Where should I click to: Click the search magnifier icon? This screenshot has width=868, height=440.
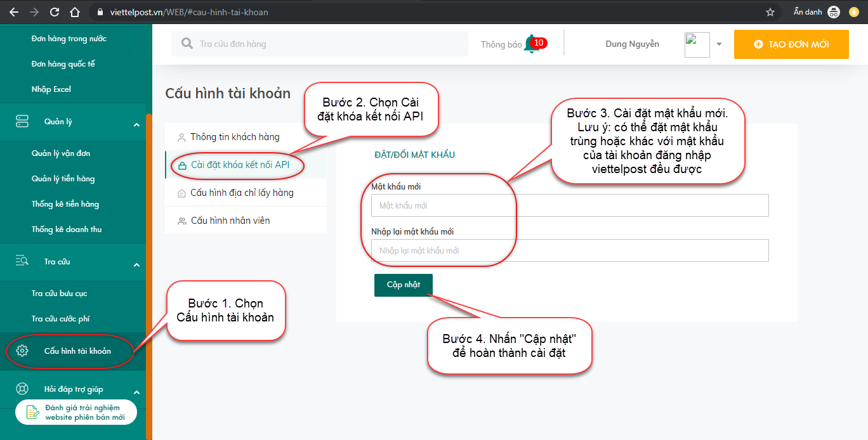(x=187, y=44)
